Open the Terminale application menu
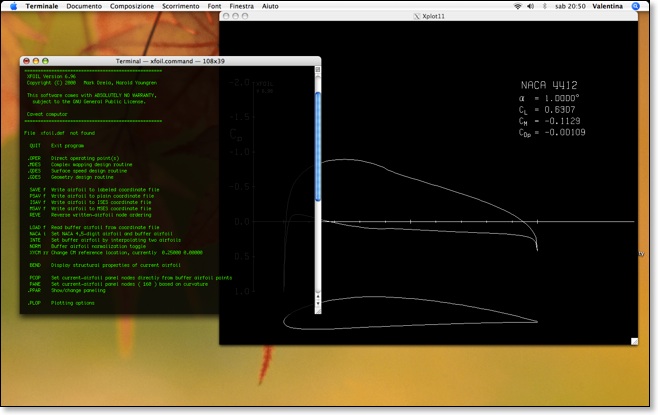Image resolution: width=658 pixels, height=415 pixels. tap(42, 6)
